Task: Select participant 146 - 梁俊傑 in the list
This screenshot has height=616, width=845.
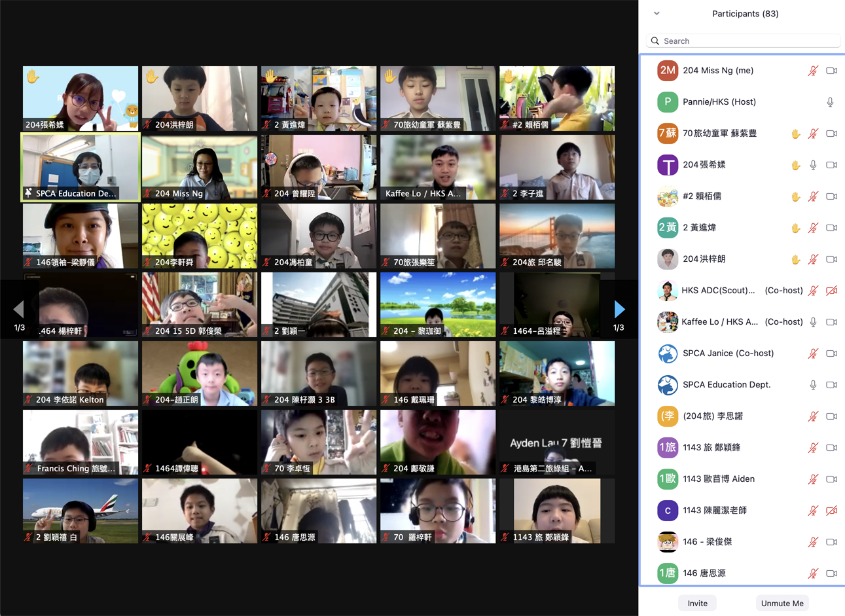Action: [x=707, y=542]
